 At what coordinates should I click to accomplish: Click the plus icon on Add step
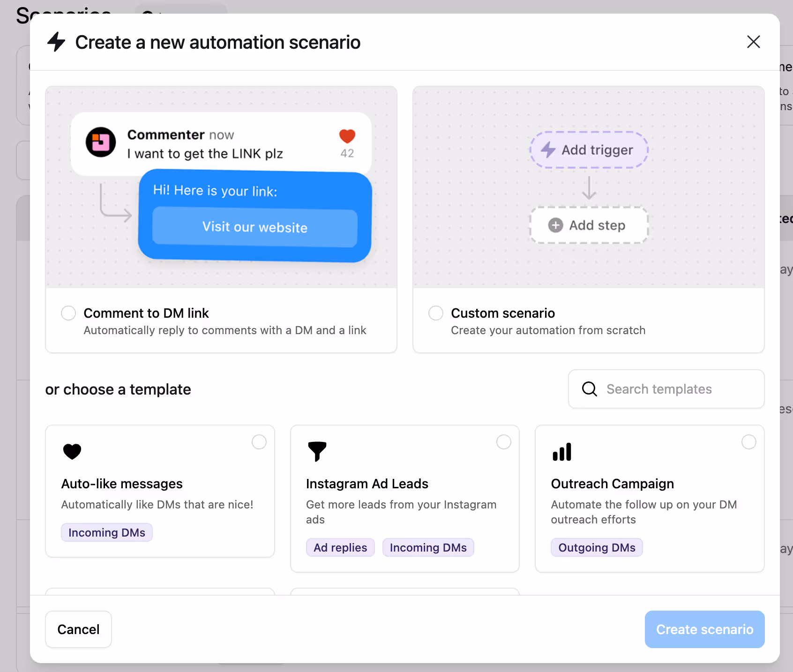(555, 225)
